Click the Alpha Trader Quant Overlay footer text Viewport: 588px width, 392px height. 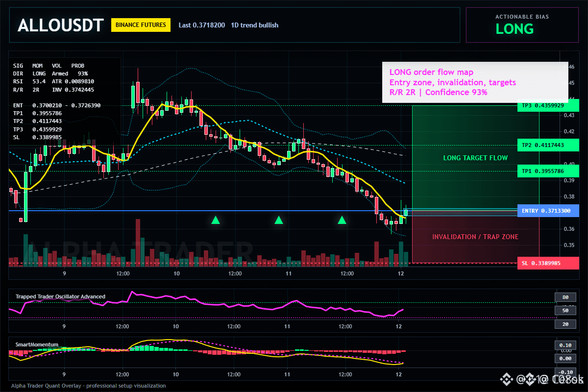tap(89, 386)
